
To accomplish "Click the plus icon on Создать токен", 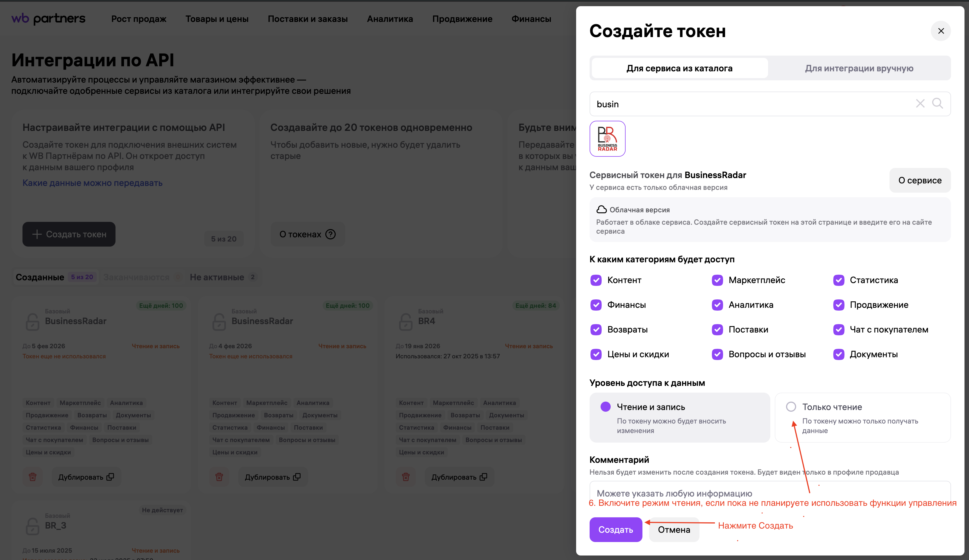I will 37,234.
